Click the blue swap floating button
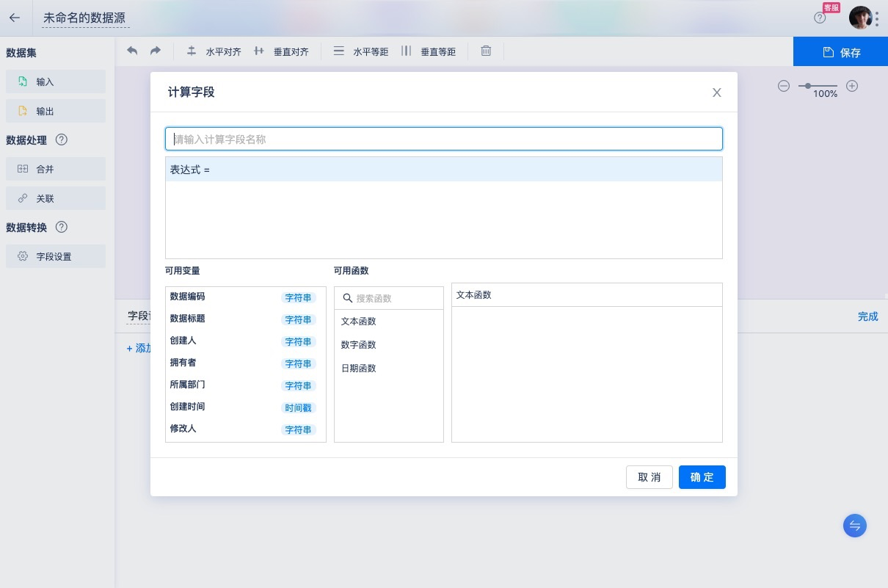Screen dimensions: 888x588 pos(855,526)
